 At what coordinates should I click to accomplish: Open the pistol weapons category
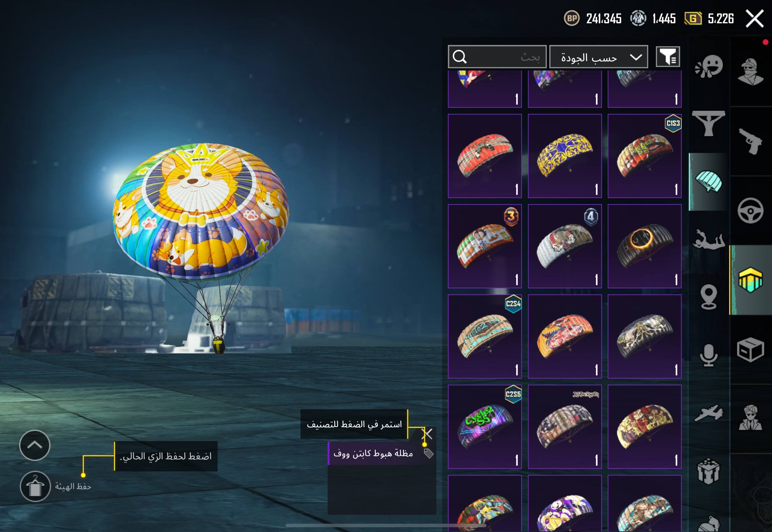tap(750, 141)
